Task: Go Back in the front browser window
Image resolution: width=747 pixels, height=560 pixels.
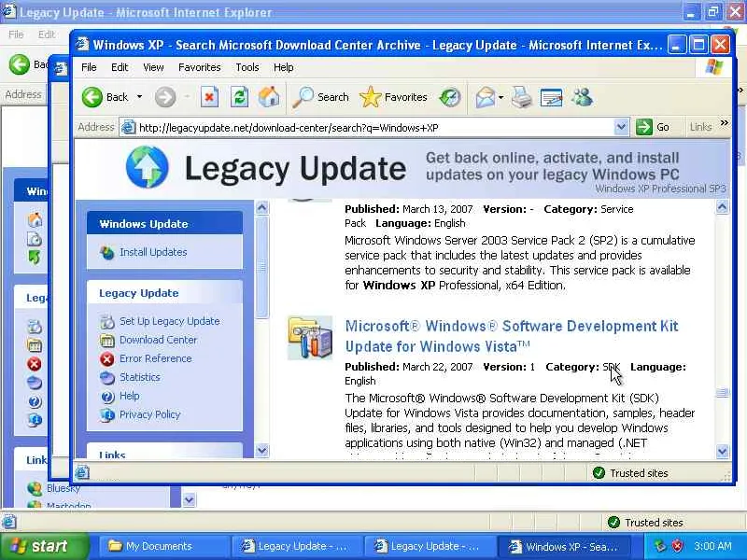Action: pos(105,97)
